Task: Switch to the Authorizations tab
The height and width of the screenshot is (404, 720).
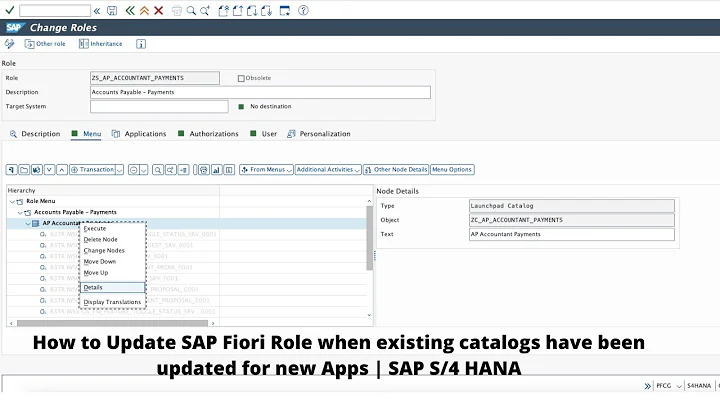Action: (208, 134)
